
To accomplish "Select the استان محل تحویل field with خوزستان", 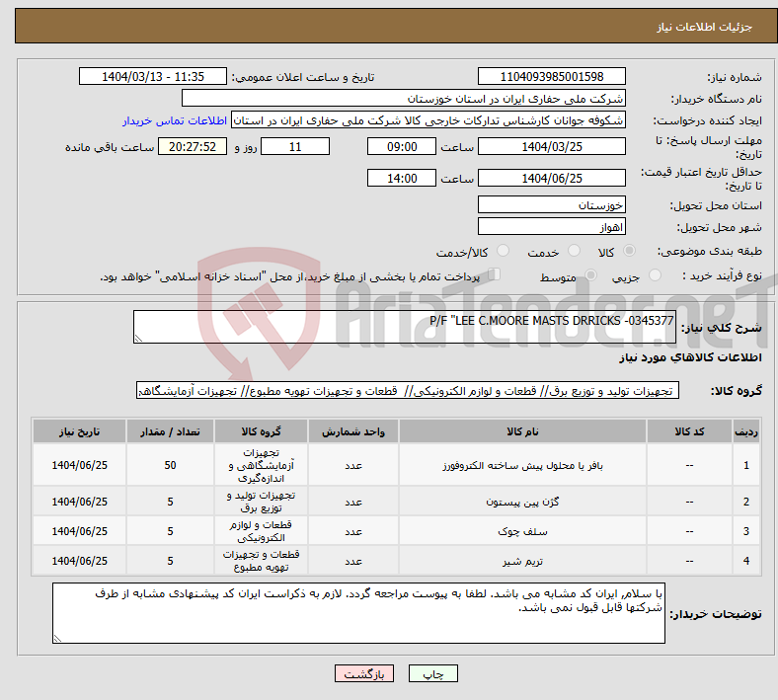I will tap(552, 204).
